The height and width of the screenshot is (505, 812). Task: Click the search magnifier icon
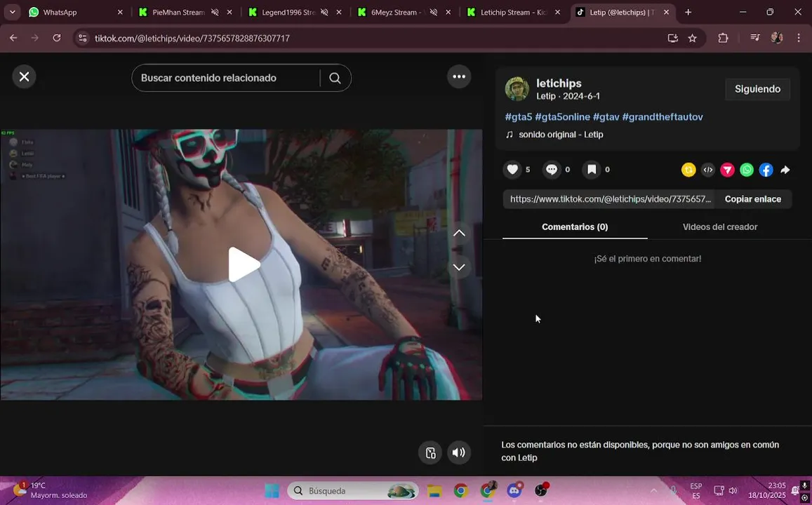pyautogui.click(x=335, y=78)
